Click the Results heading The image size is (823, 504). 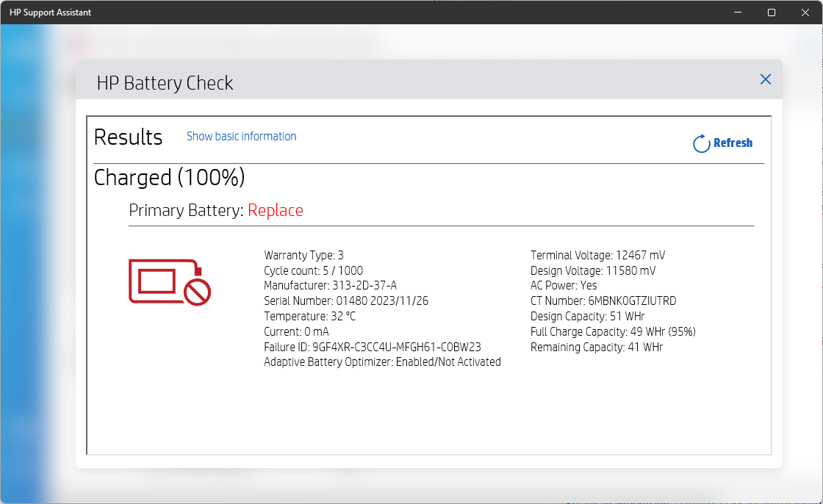click(128, 137)
